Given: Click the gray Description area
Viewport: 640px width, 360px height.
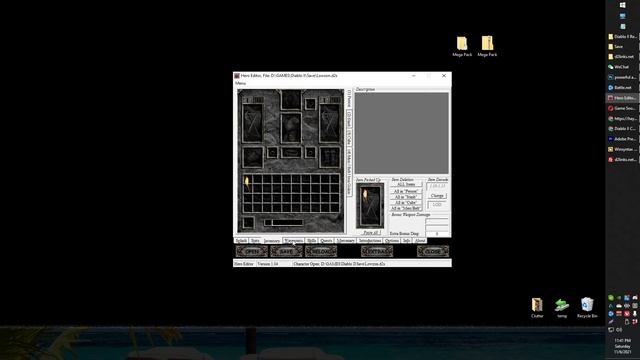Looking at the screenshot, I should 402,133.
